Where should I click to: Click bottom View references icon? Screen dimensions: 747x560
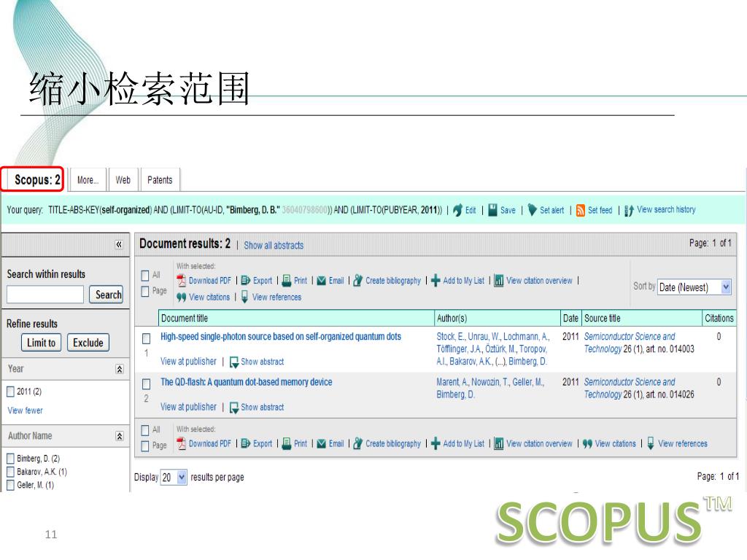pos(650,444)
